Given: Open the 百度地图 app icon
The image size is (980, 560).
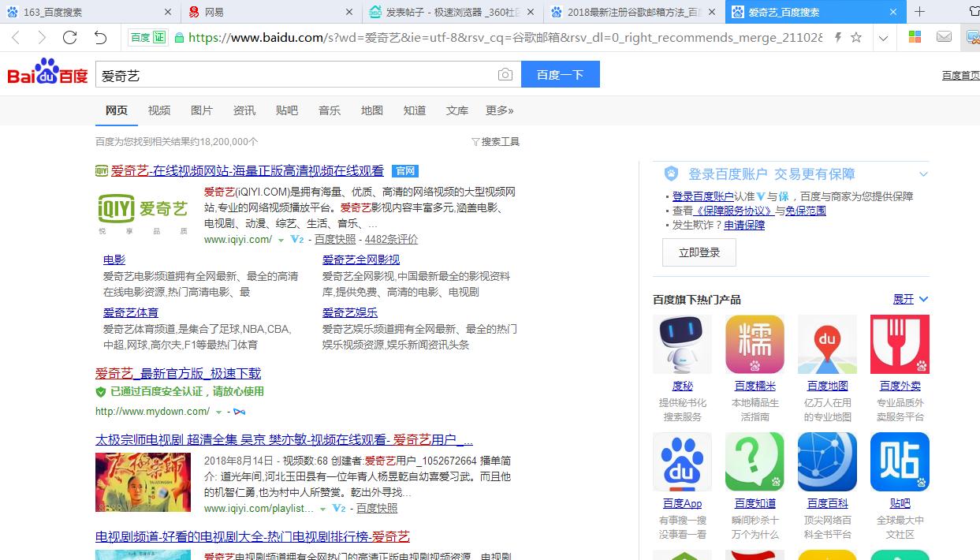Looking at the screenshot, I should pos(827,344).
